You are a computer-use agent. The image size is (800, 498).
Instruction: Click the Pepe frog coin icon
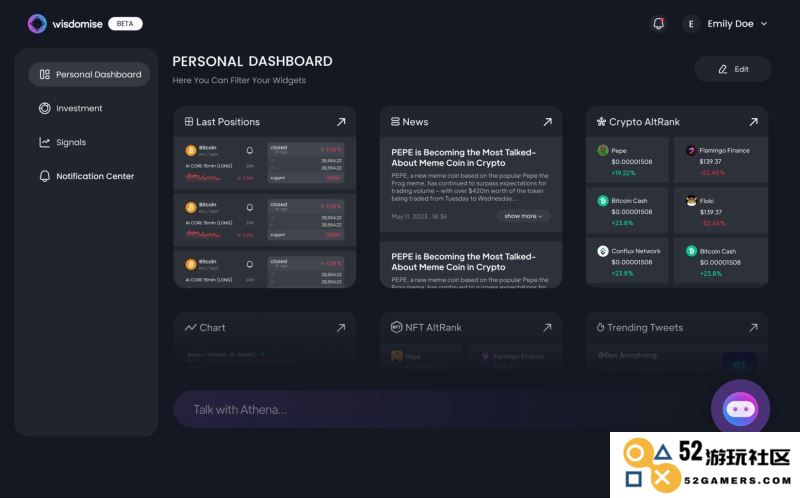click(603, 150)
